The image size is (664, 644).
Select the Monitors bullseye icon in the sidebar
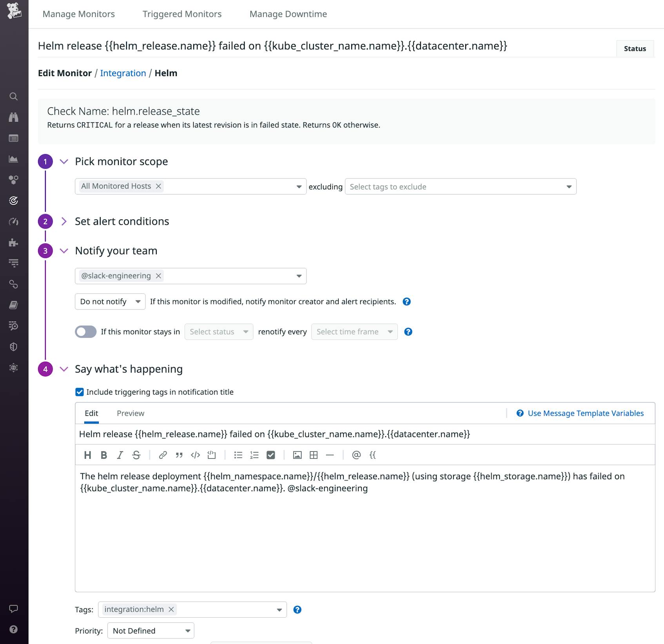[14, 201]
